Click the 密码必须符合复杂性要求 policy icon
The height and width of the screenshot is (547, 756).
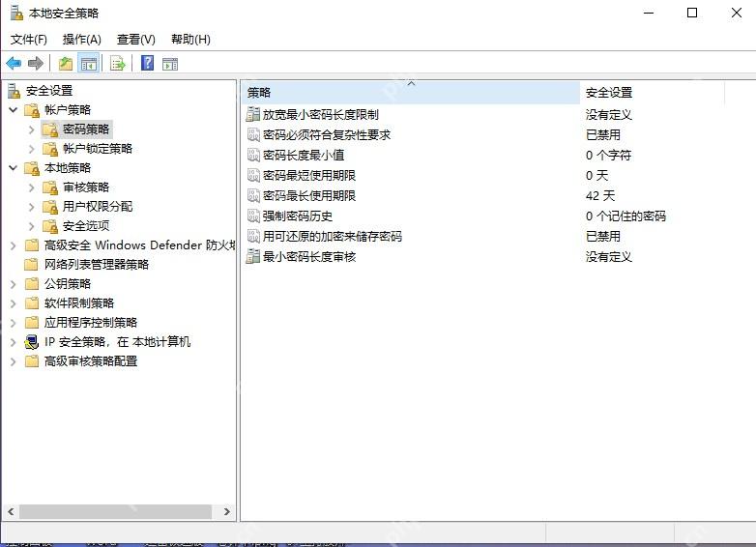click(253, 134)
